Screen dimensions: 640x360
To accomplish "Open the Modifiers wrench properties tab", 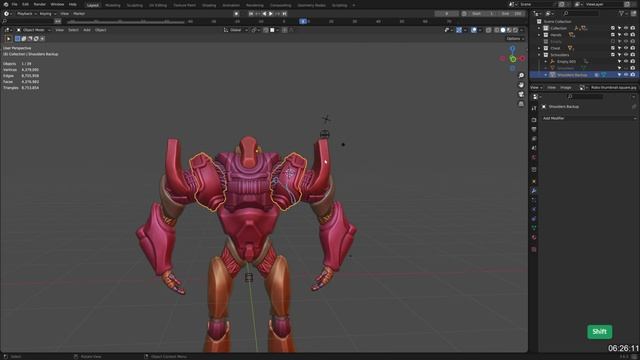I will [x=534, y=191].
